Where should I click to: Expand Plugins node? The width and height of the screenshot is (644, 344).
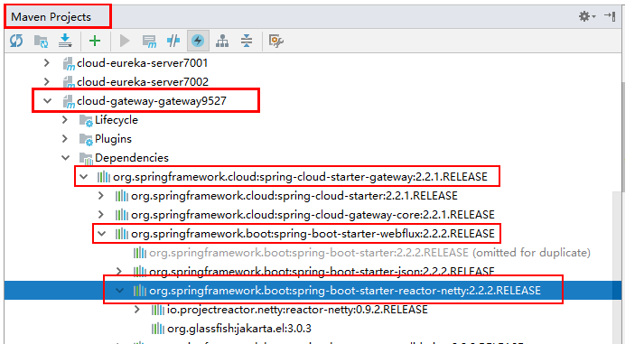(65, 139)
